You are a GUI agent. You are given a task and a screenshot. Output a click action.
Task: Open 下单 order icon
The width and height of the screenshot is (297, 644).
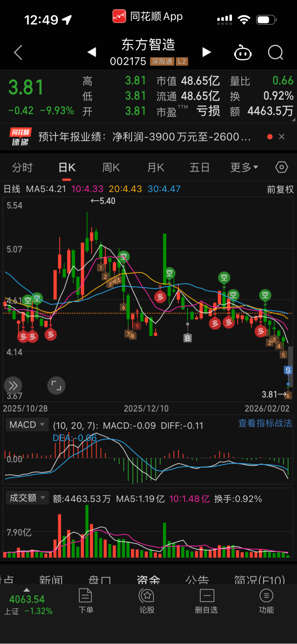click(x=85, y=601)
